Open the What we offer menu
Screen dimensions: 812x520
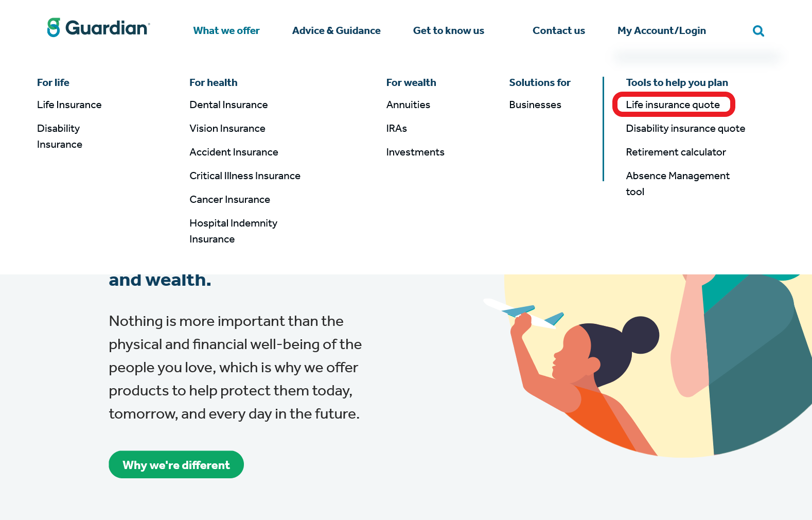(x=226, y=30)
